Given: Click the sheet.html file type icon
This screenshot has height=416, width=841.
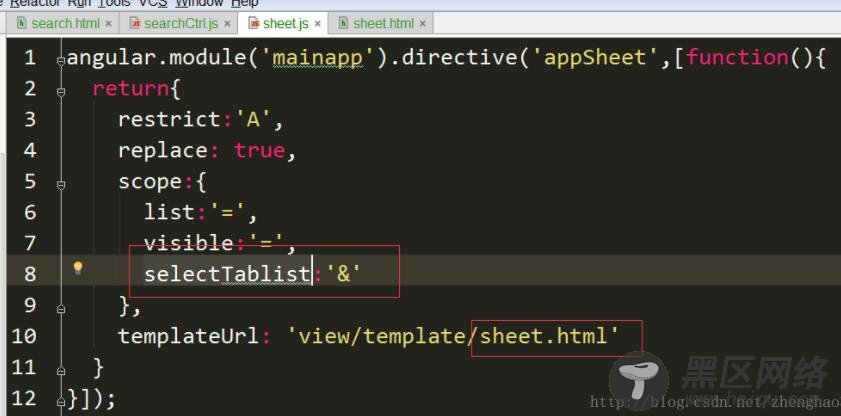Looking at the screenshot, I should 343,23.
